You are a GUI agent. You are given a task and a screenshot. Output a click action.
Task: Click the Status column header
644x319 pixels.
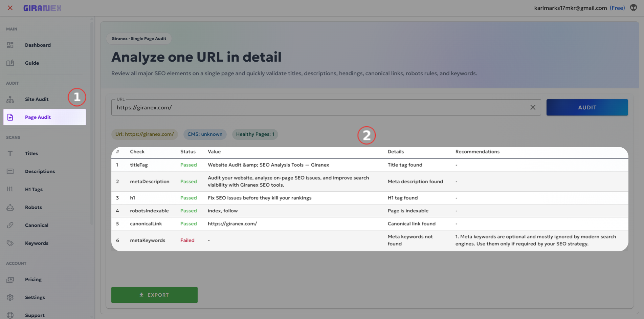tap(188, 152)
